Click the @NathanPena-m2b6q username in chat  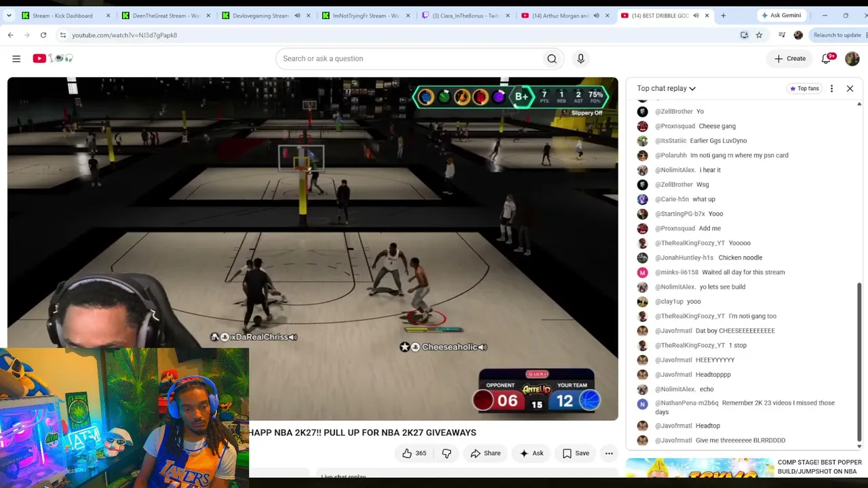(x=686, y=403)
